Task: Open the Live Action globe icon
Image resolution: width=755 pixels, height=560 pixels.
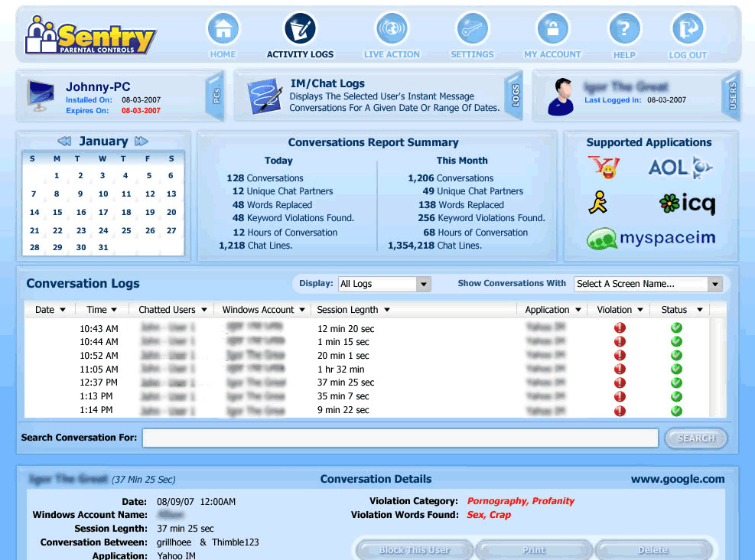Action: click(x=392, y=28)
